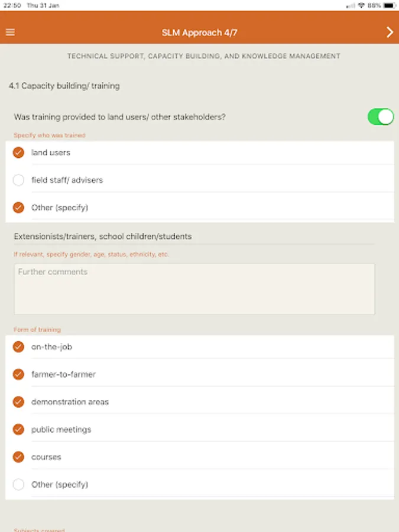The height and width of the screenshot is (532, 399).
Task: Tap the Technical Support section header
Action: pyautogui.click(x=203, y=56)
